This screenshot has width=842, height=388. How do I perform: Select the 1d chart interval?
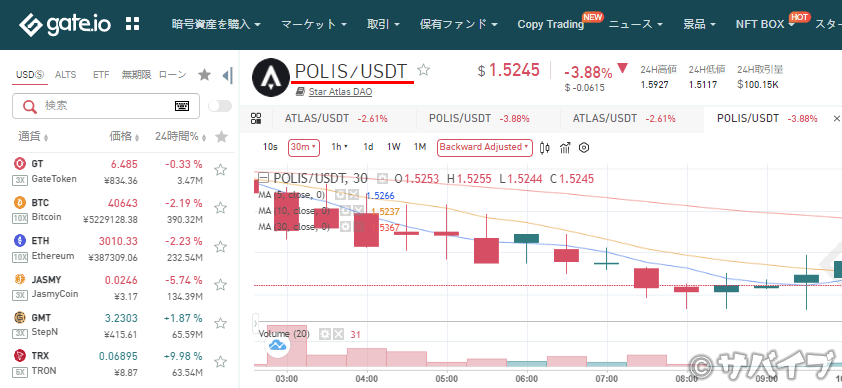point(368,147)
